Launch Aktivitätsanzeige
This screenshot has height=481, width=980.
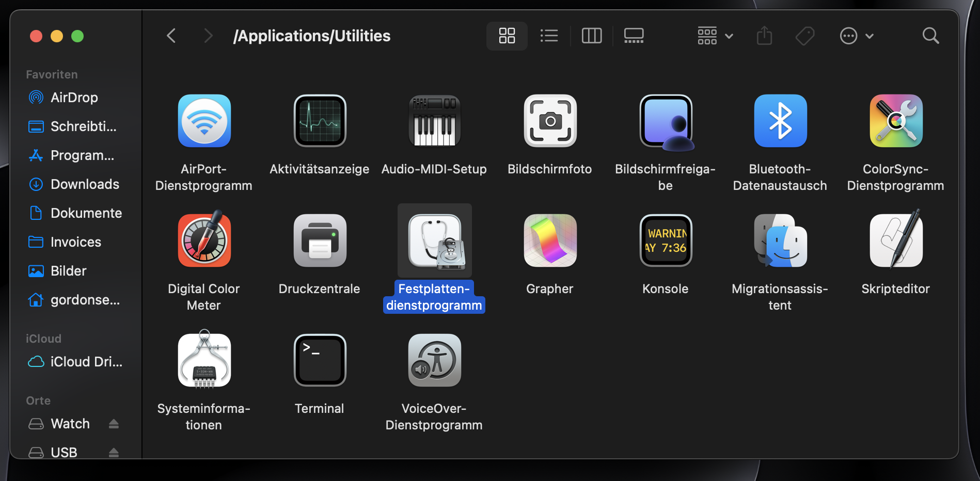click(319, 121)
